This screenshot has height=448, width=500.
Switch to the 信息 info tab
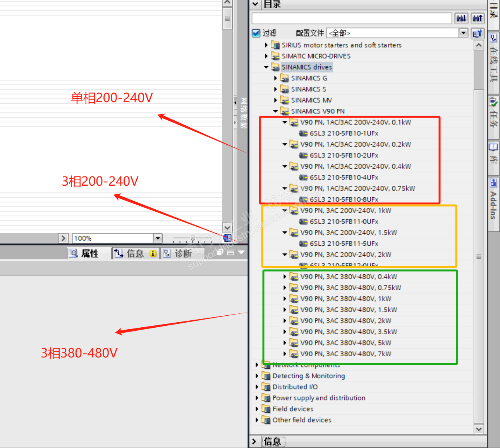pos(135,253)
